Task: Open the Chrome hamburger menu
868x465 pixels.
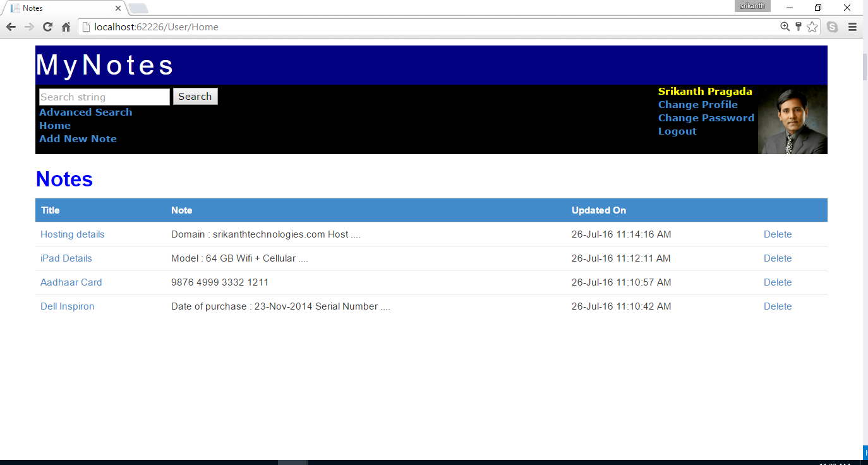Action: (x=852, y=27)
